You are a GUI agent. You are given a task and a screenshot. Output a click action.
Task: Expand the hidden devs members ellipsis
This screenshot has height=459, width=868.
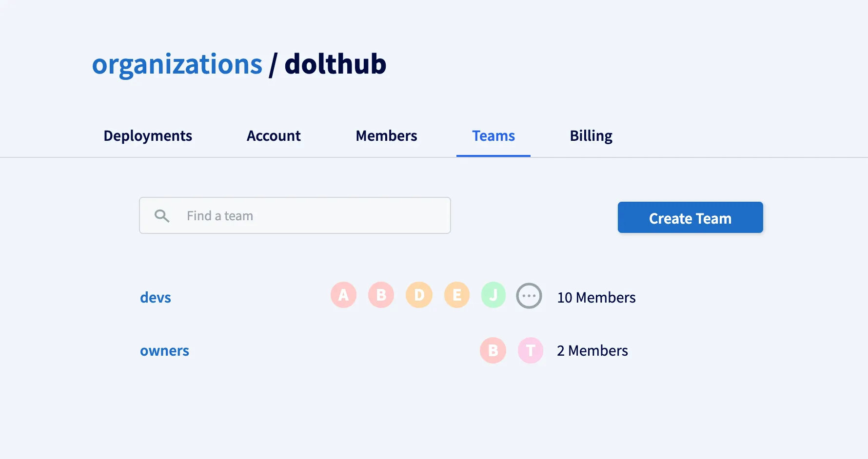[529, 295]
